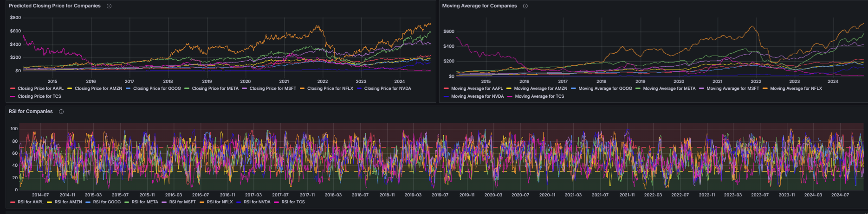Open the RSI for Companies panel title
The image size is (868, 214).
[31, 112]
